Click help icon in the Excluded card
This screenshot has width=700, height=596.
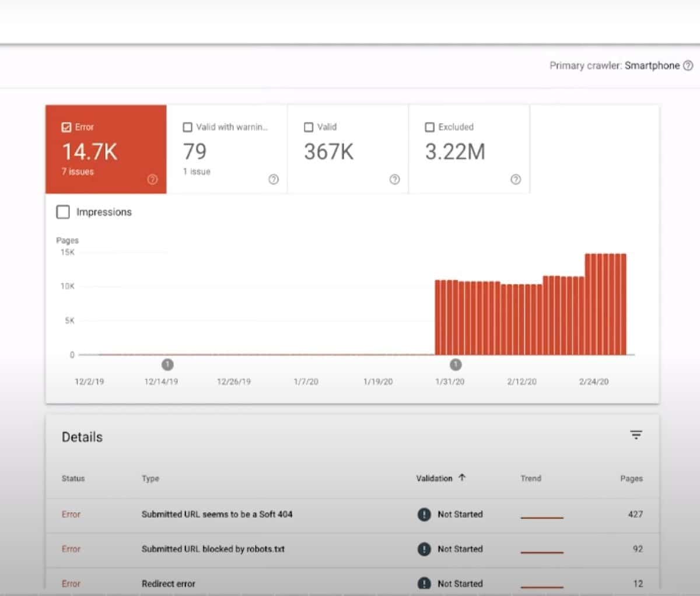[x=516, y=180]
